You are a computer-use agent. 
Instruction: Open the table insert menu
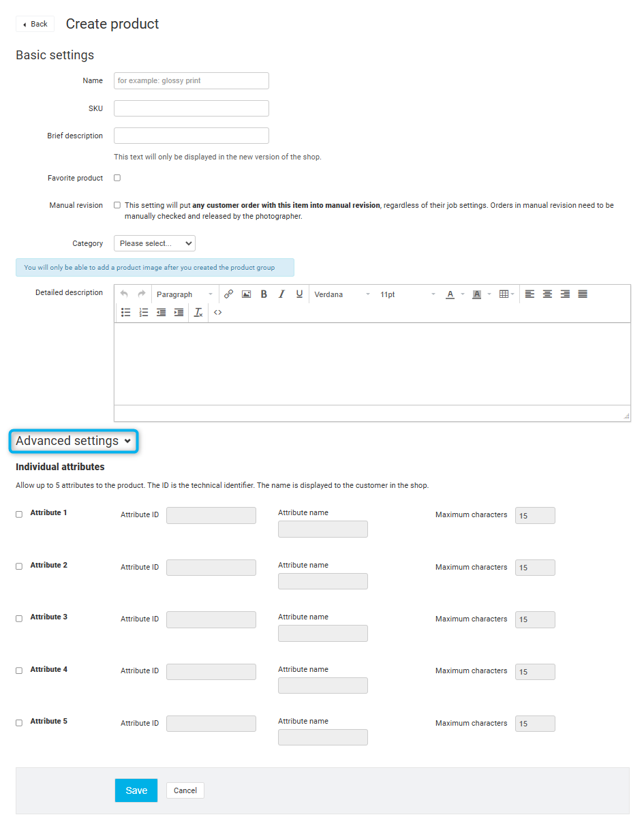coord(506,294)
